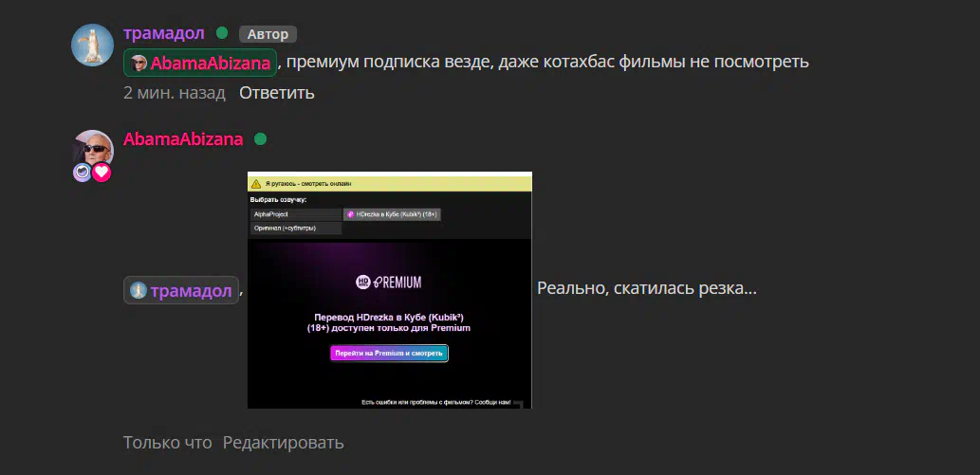980x475 pixels.
Task: Select the 'HDrezka в Кубе (Kubik³)' voiceover option
Action: pyautogui.click(x=391, y=215)
